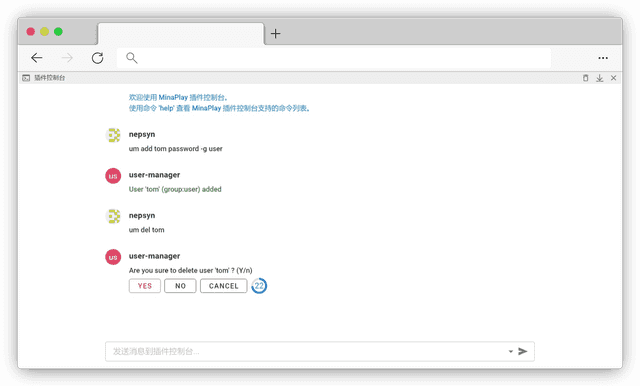Click the 'um del tom' command text
Screen dimensions: 640x386
pyautogui.click(x=147, y=230)
